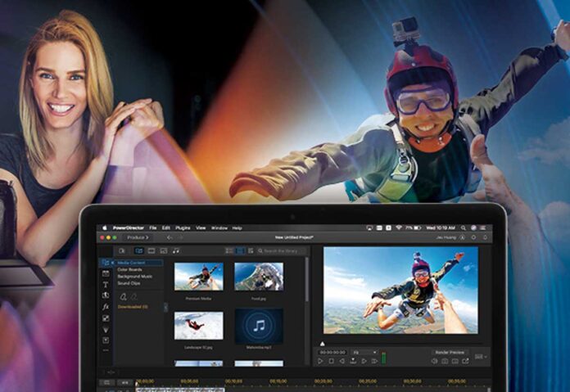Toggle the large icon library view

coord(240,250)
